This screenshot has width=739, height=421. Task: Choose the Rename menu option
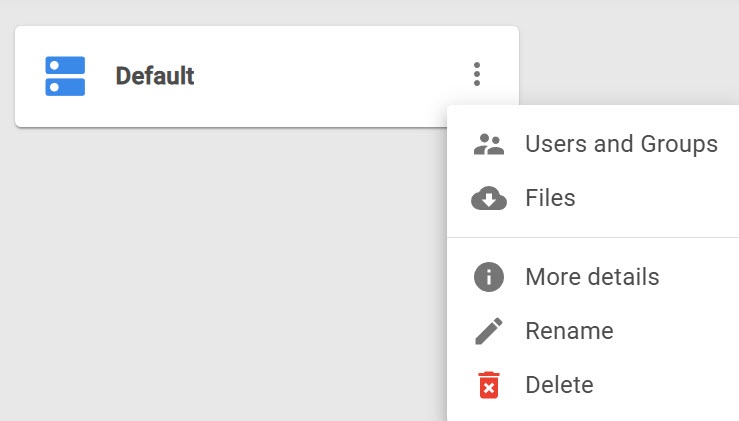569,331
